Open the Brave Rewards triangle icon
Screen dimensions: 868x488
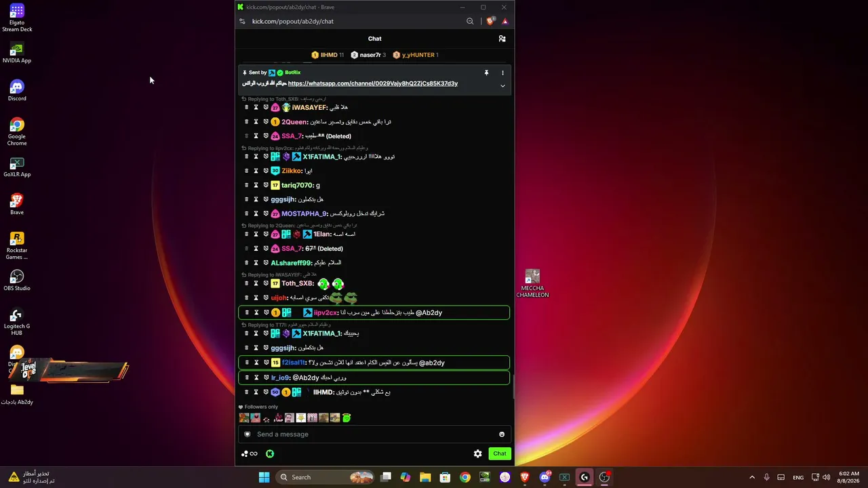505,22
